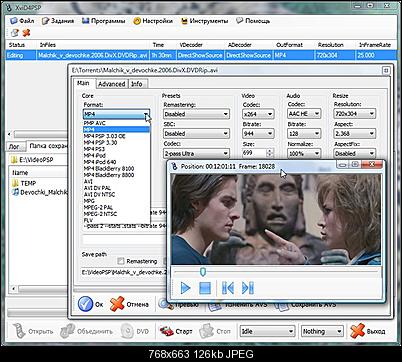The width and height of the screenshot is (402, 362).
Task: Collapse the Format combo box
Action: [x=146, y=114]
